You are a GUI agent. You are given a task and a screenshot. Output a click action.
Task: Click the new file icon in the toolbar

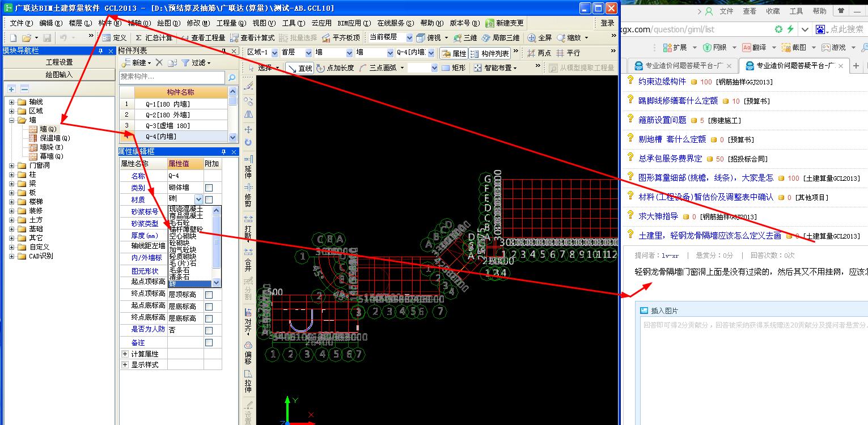pyautogui.click(x=13, y=37)
